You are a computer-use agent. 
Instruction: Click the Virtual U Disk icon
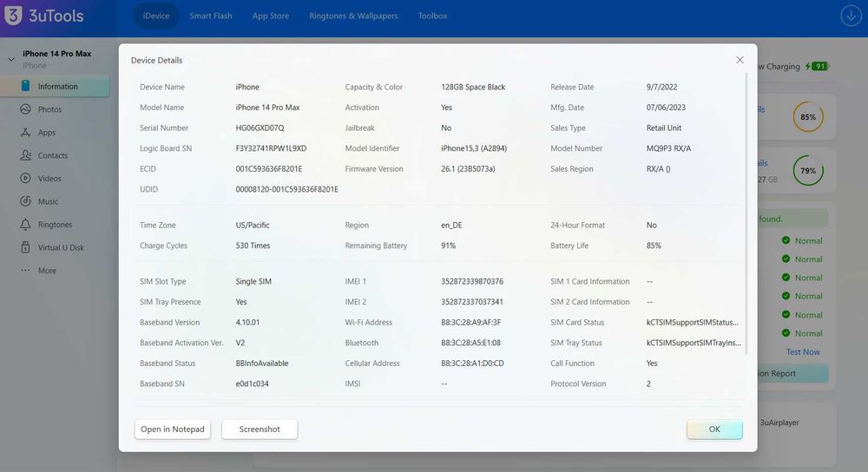coord(25,247)
